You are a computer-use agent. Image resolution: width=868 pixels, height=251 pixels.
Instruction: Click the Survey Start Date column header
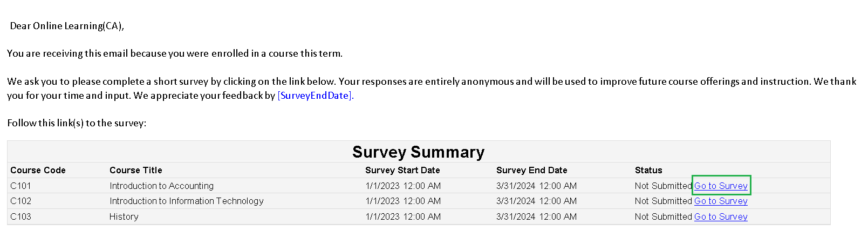402,170
